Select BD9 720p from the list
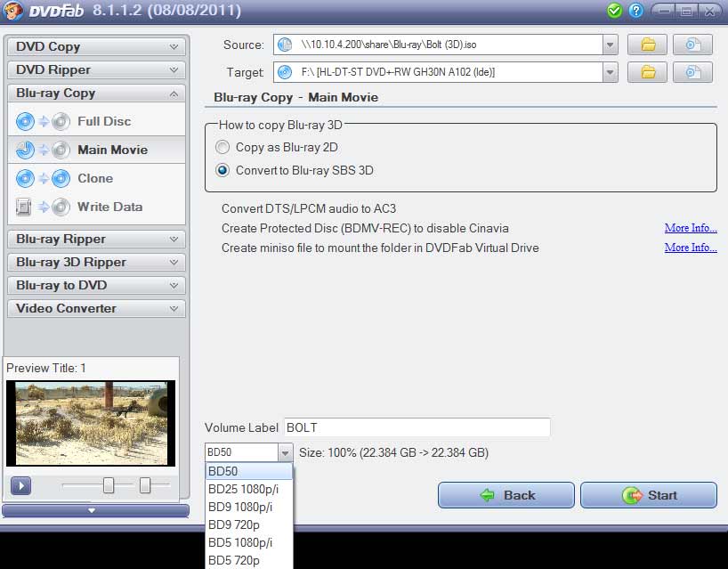Screen dimensions: 728x569 click(x=249, y=524)
